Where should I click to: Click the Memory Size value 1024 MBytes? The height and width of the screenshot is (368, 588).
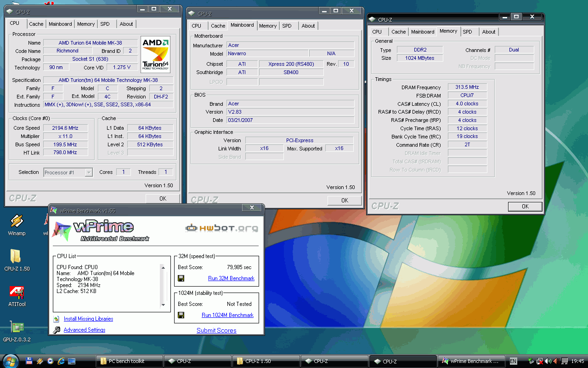419,58
